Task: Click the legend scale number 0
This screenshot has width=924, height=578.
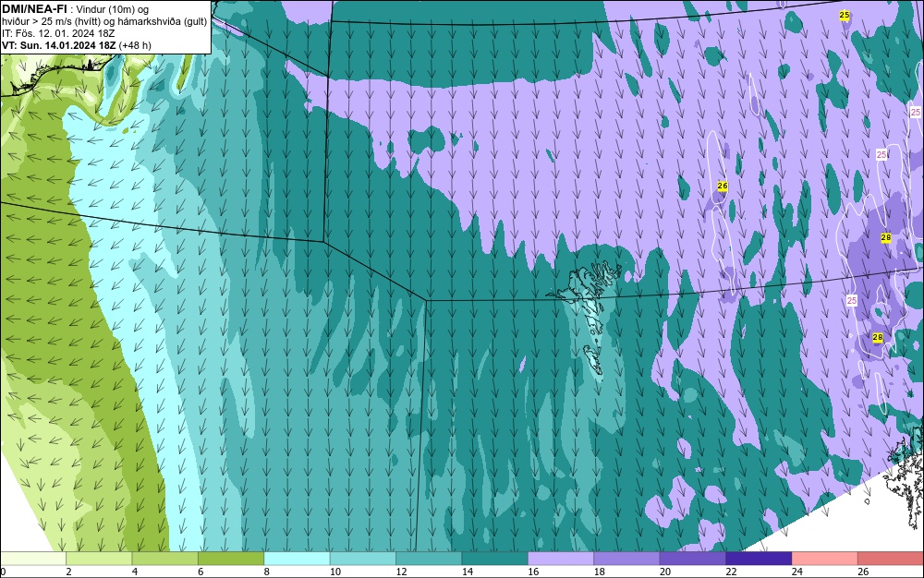Action: [3, 572]
